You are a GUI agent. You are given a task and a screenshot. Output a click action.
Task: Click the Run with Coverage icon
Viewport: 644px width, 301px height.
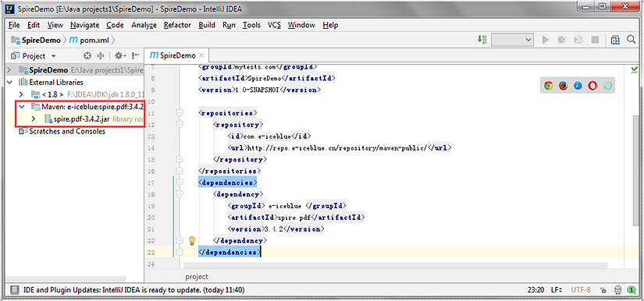point(578,40)
